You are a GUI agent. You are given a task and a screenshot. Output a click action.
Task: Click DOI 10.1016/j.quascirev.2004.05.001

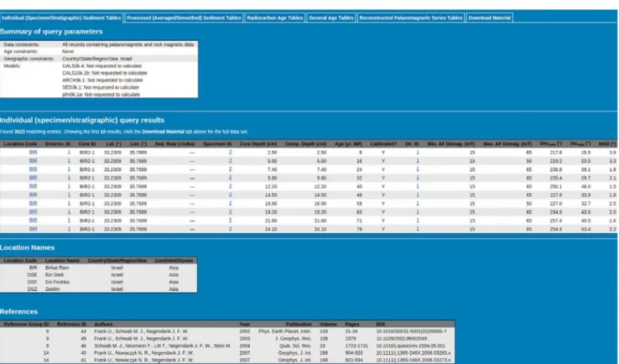tap(410, 346)
